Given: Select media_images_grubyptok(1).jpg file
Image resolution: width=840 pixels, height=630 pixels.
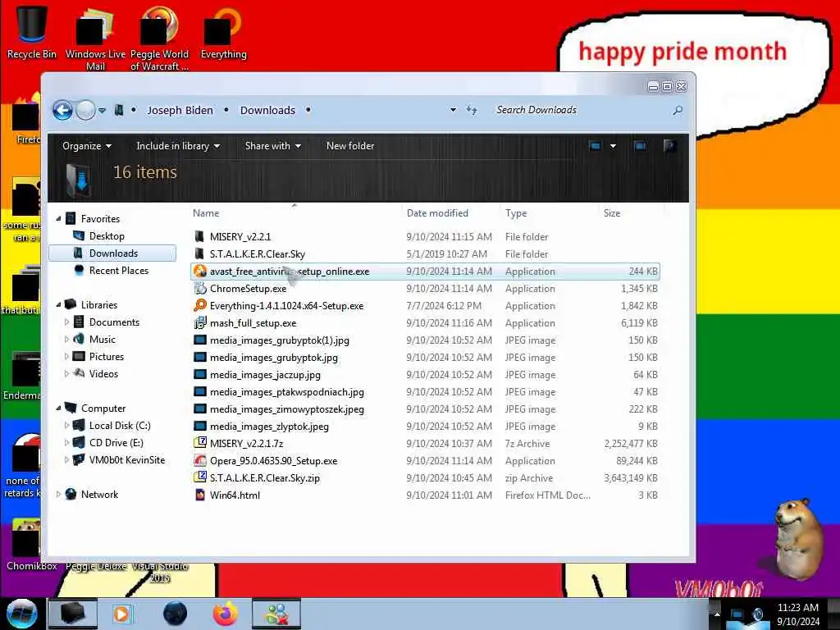Looking at the screenshot, I should 279,340.
